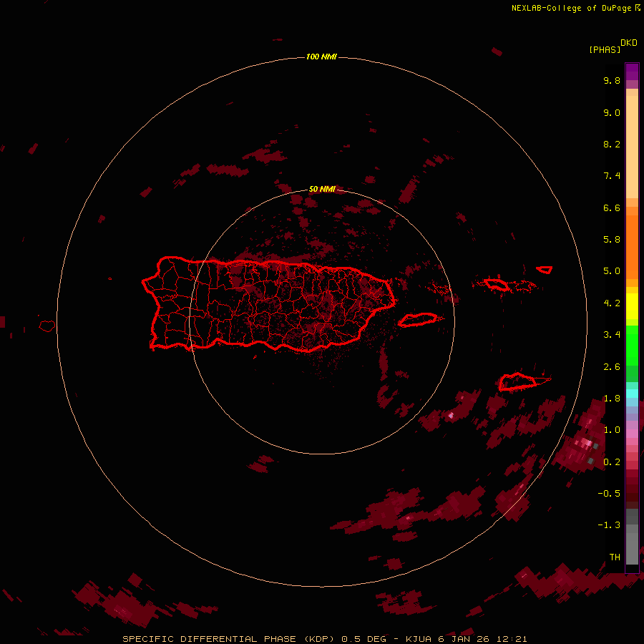Click the 8.2 legend value
644x644 pixels.
[x=612, y=145]
